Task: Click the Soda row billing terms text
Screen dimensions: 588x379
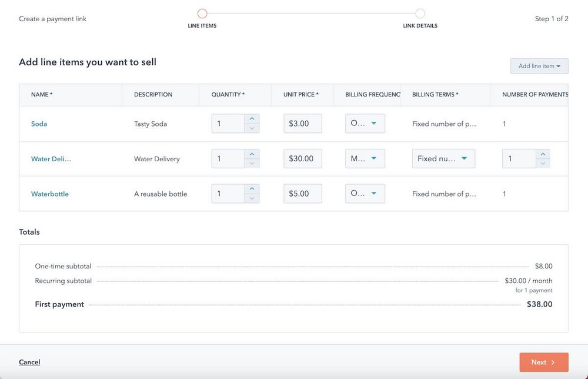Action: pyautogui.click(x=444, y=124)
